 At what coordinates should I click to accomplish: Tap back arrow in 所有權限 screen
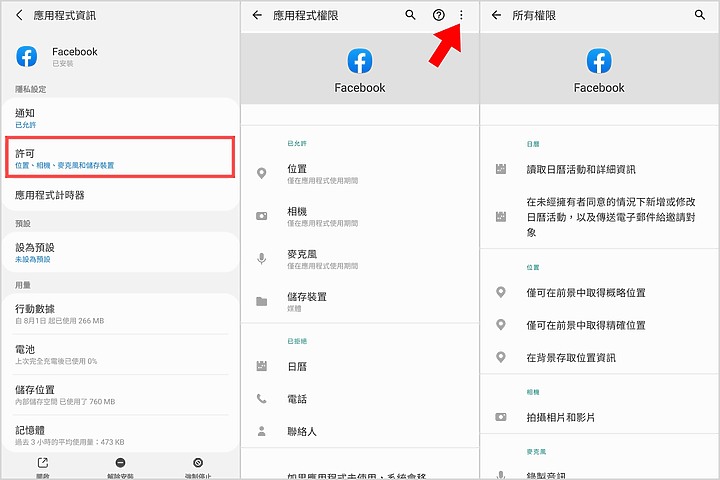pos(496,15)
